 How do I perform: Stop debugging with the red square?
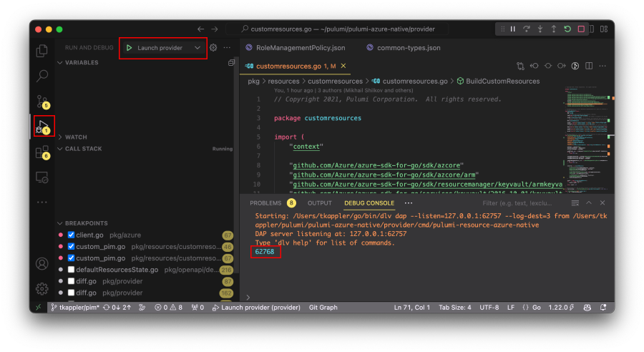[581, 29]
